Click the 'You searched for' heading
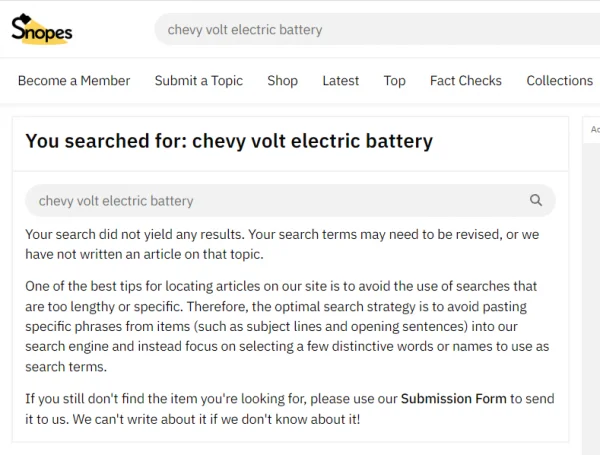This screenshot has width=600, height=455. tap(229, 141)
